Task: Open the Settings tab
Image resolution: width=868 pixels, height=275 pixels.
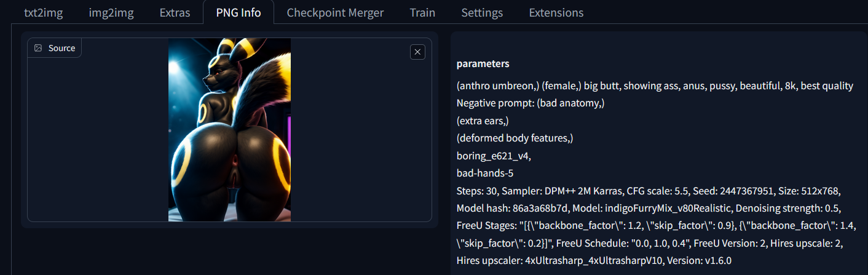Action: pyautogui.click(x=482, y=12)
